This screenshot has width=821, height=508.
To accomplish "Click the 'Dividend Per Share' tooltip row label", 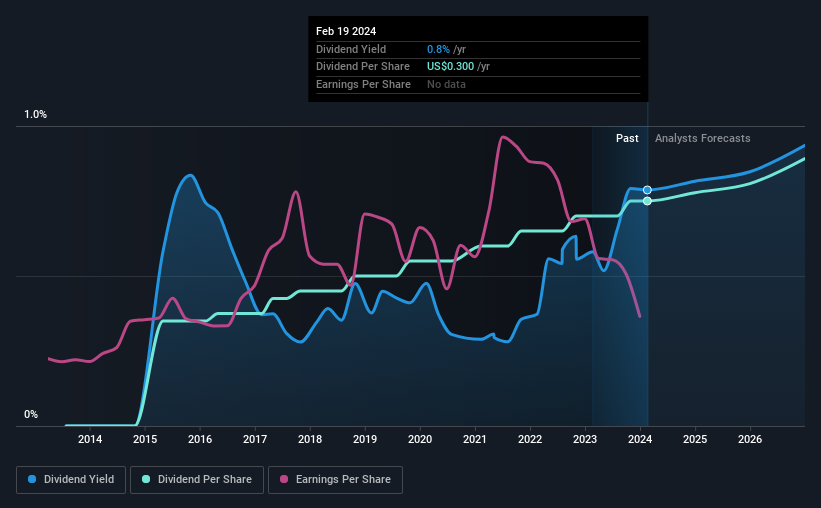I will (363, 67).
